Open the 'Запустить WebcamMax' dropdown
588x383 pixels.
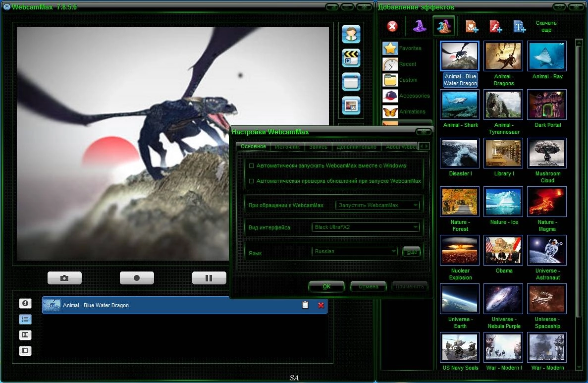coord(377,205)
